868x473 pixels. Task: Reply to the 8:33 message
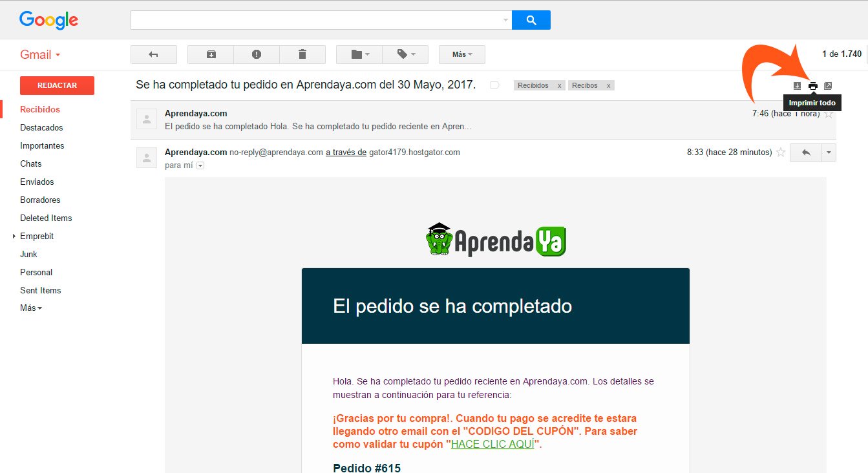(x=806, y=152)
